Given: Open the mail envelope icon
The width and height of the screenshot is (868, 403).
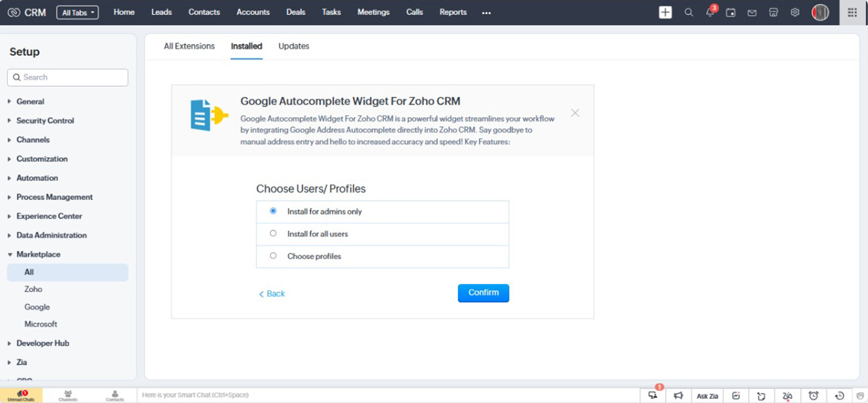Looking at the screenshot, I should 752,13.
